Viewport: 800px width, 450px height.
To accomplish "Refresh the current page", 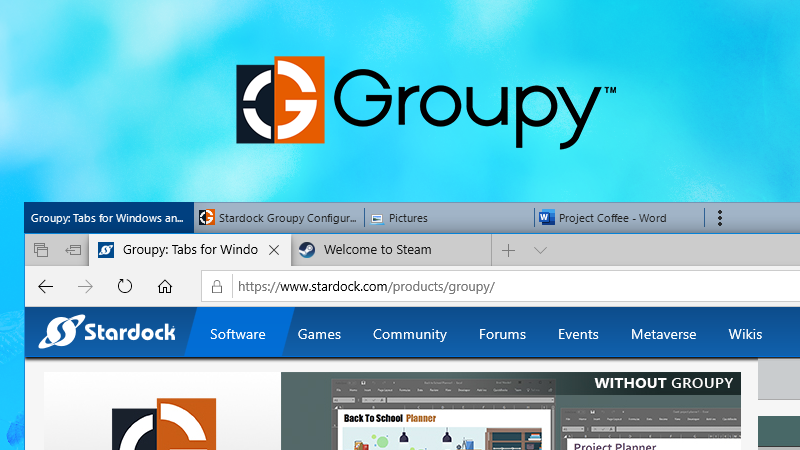I will tap(124, 286).
